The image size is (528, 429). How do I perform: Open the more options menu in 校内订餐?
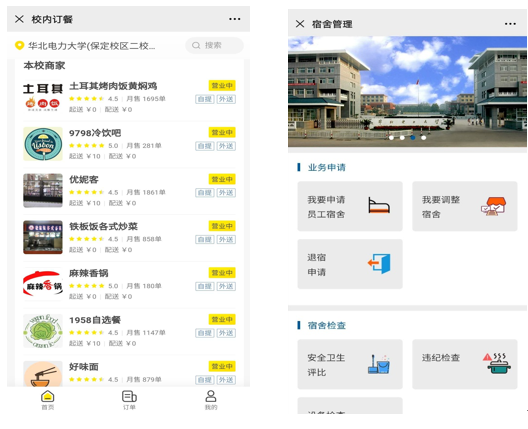click(x=235, y=19)
